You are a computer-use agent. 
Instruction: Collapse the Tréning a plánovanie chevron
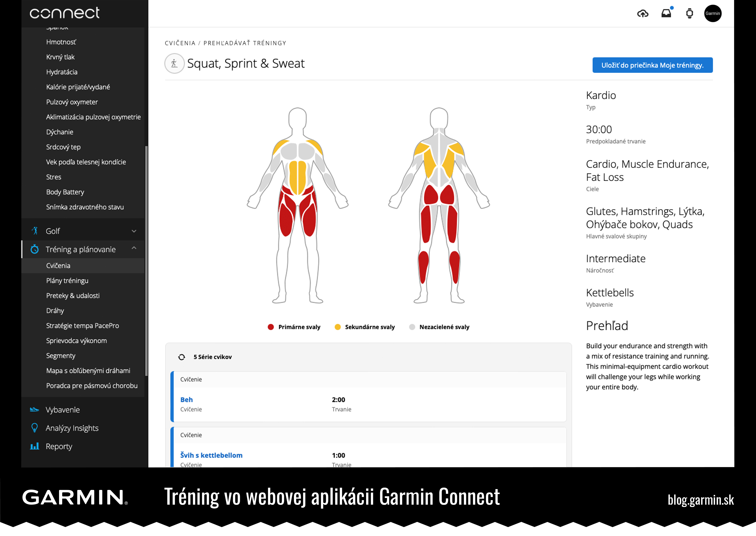click(134, 248)
